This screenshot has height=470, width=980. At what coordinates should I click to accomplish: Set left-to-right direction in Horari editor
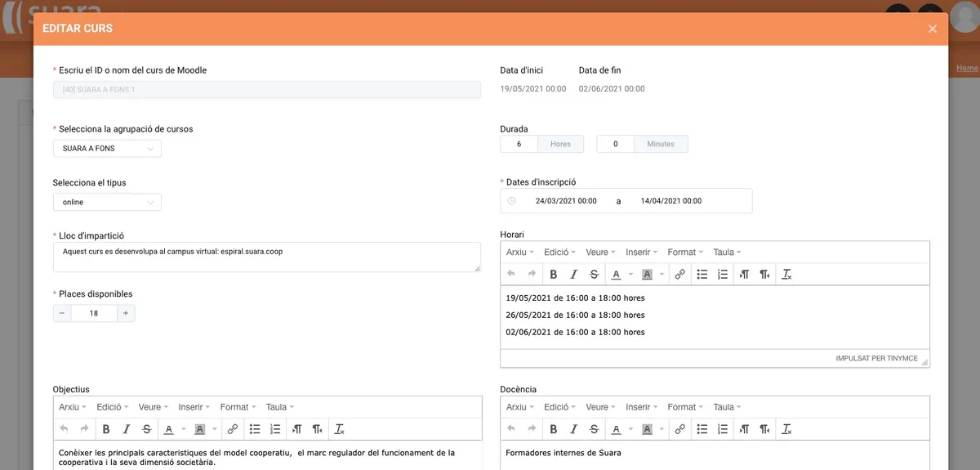(x=744, y=275)
